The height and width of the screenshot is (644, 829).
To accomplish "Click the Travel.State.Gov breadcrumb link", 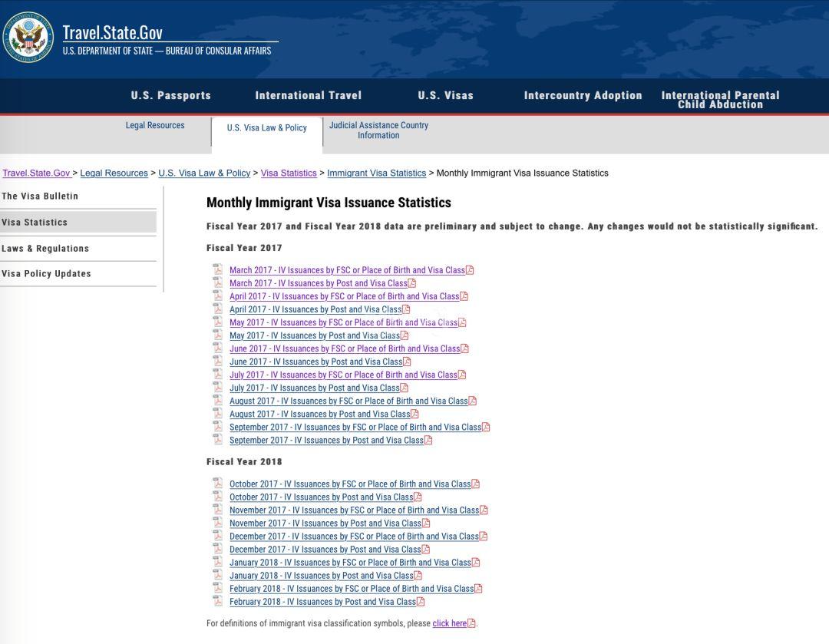I will tap(37, 173).
